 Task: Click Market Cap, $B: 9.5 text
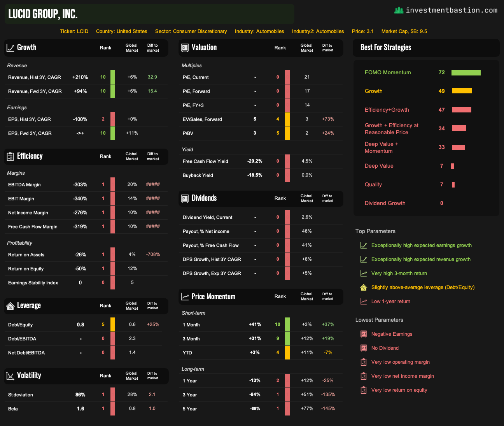tap(404, 32)
